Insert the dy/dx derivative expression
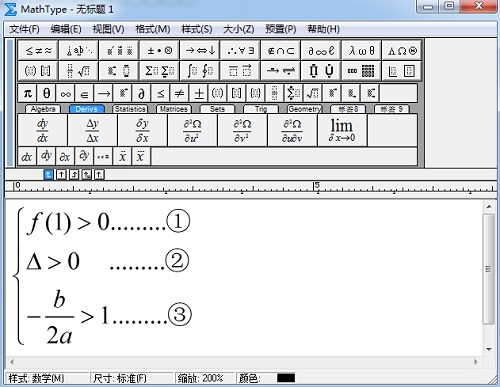Screen dimensions: 500x387 (x=42, y=130)
